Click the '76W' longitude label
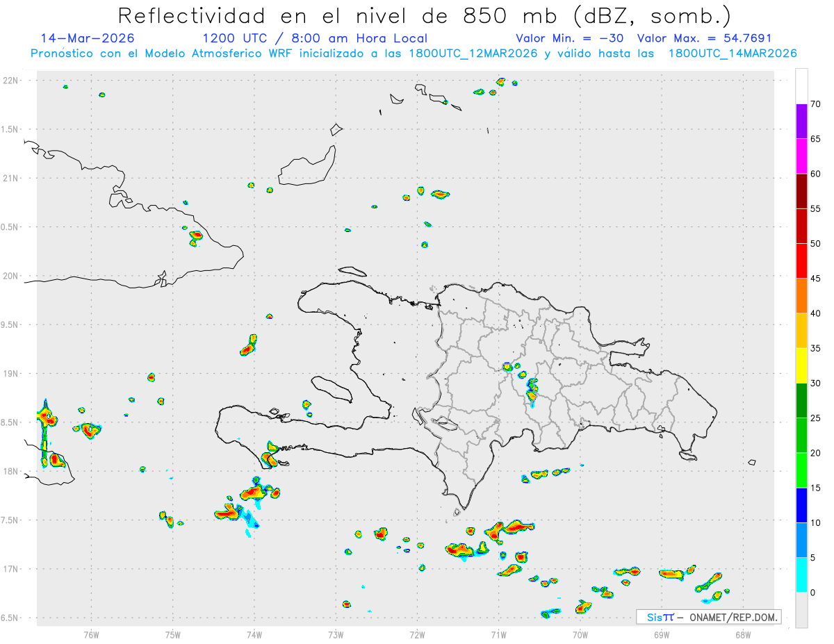The image size is (834, 644). (90, 635)
